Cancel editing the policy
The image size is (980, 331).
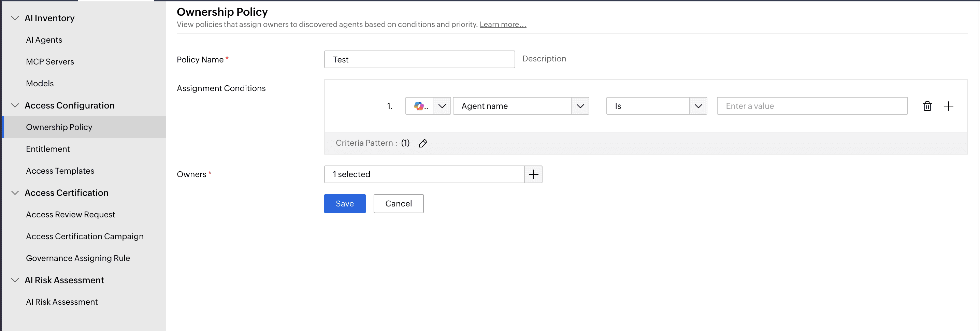(x=398, y=204)
